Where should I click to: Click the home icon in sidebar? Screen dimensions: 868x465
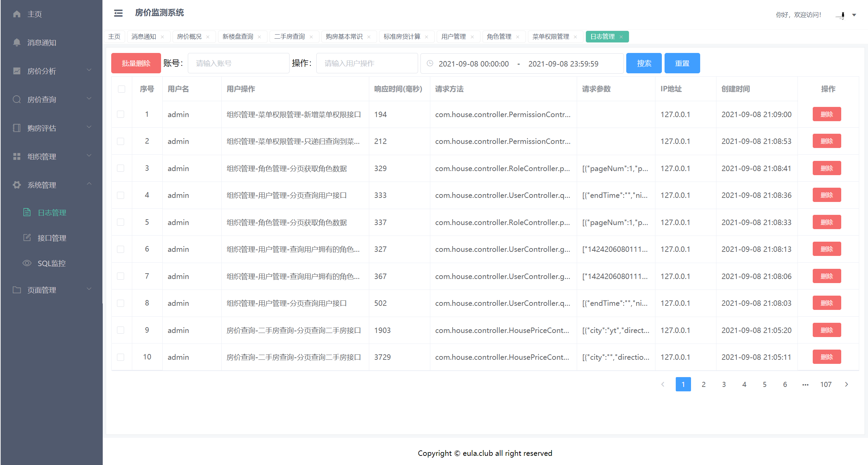pos(17,14)
